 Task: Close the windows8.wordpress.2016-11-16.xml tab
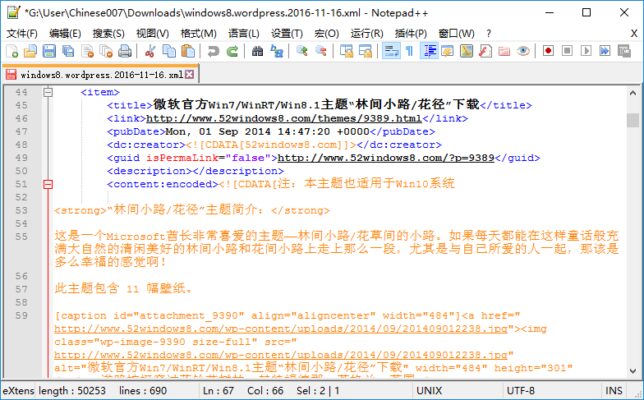188,74
